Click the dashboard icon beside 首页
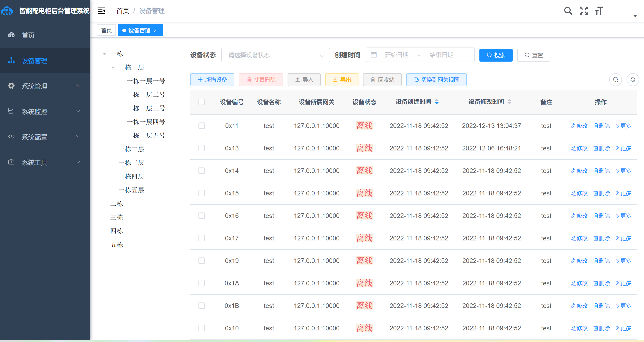This screenshot has width=644, height=342. [x=11, y=35]
